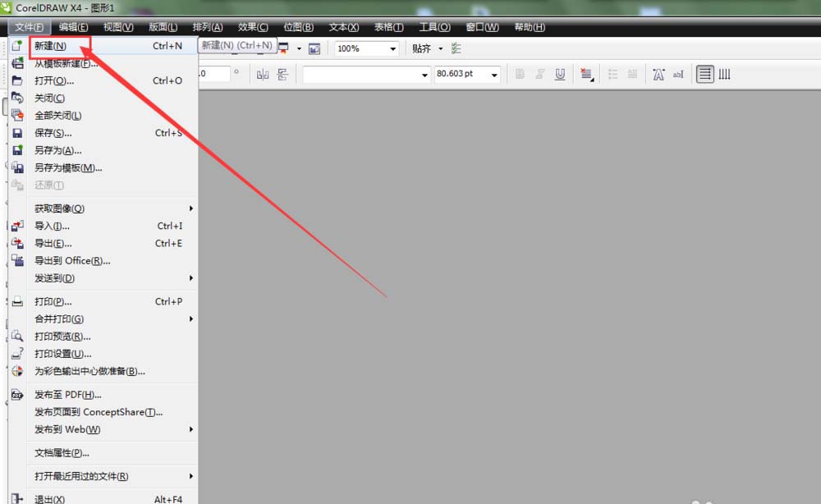This screenshot has width=821, height=504.
Task: Open the 版面(L) menu
Action: pyautogui.click(x=163, y=27)
